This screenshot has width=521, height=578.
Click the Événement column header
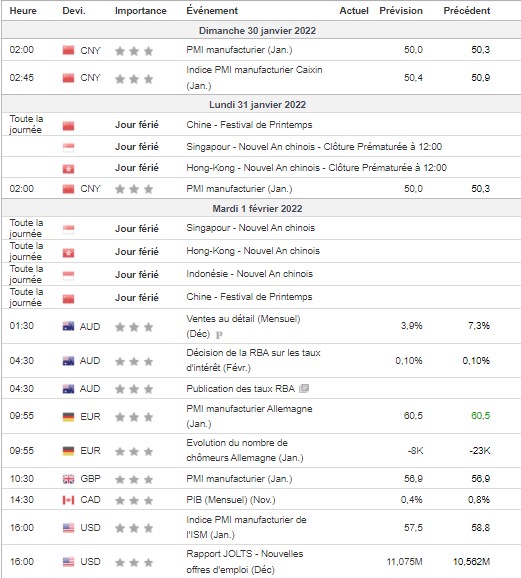(x=212, y=11)
